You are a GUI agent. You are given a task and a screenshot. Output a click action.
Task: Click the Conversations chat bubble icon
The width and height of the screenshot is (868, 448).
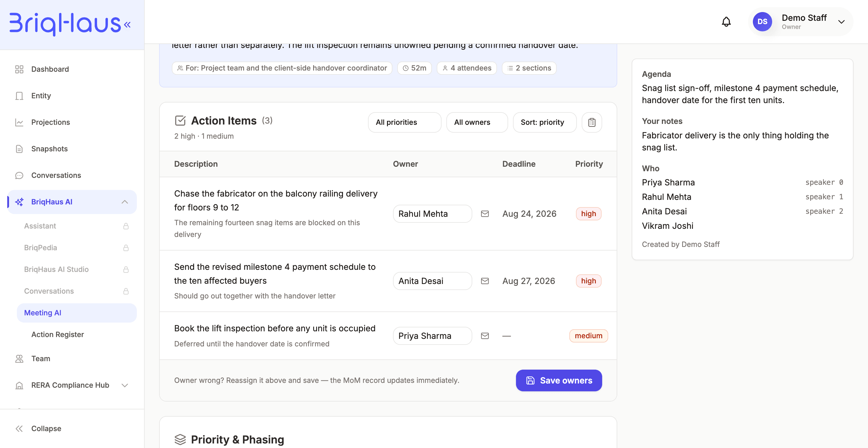coord(19,176)
